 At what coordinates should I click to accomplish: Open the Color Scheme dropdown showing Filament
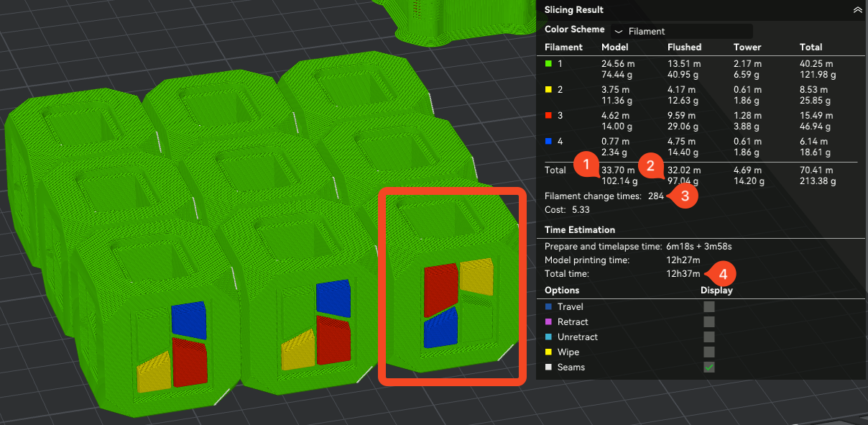click(681, 31)
